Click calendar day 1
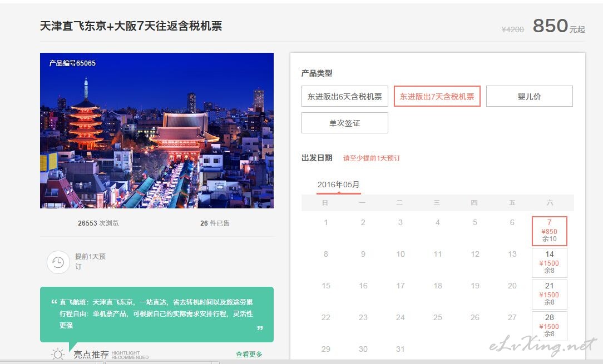Screen dimensions: 603x364 (326, 222)
